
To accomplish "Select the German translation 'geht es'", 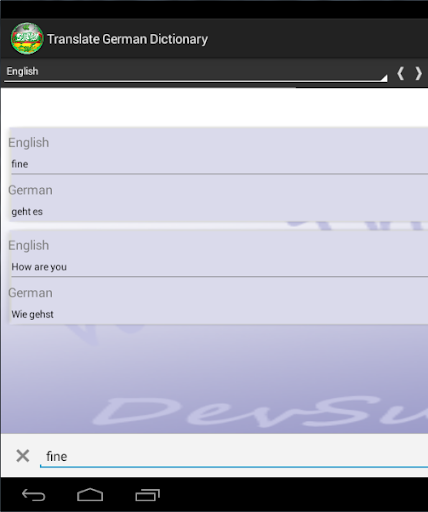I will [27, 212].
